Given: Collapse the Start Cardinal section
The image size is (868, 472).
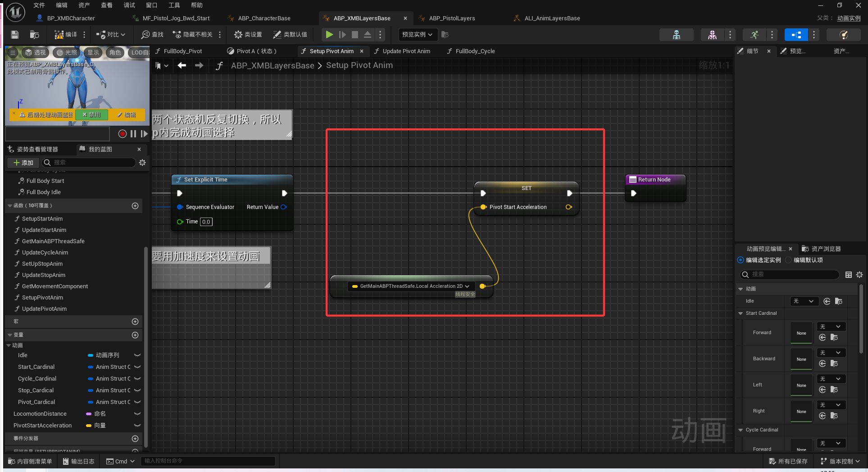Looking at the screenshot, I should click(x=741, y=313).
